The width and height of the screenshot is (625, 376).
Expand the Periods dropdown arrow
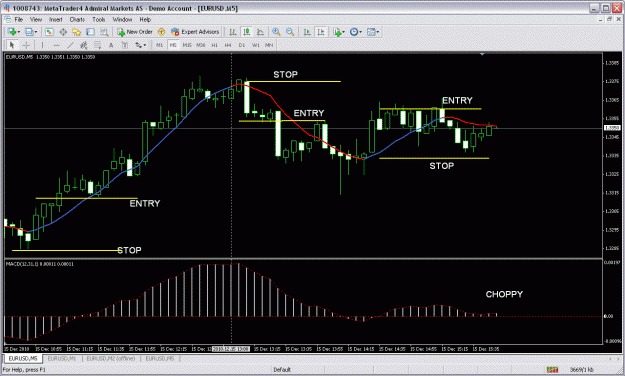click(360, 32)
